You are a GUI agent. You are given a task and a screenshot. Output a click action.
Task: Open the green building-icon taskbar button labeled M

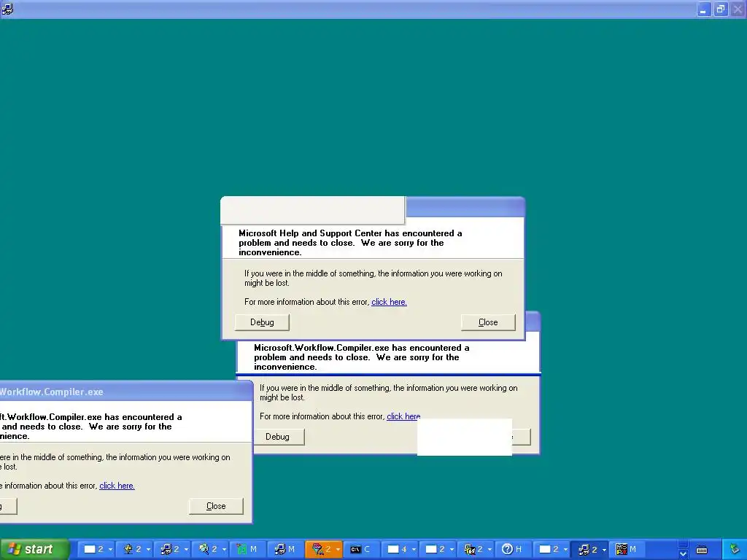248,550
